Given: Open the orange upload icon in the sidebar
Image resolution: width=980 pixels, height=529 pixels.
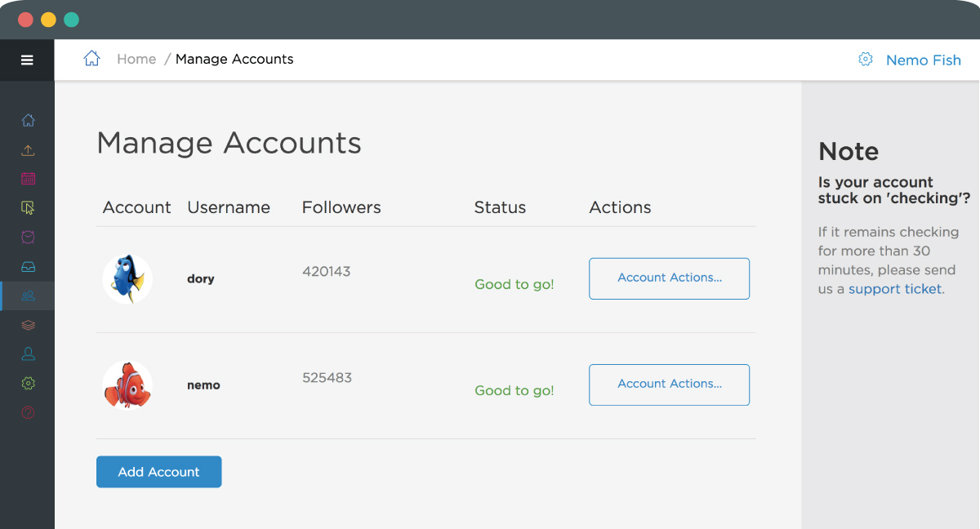Looking at the screenshot, I should point(28,150).
